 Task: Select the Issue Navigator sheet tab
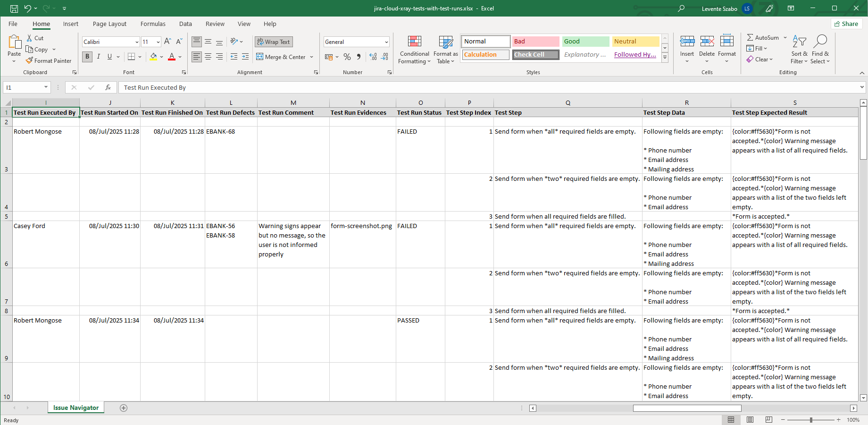[76, 408]
